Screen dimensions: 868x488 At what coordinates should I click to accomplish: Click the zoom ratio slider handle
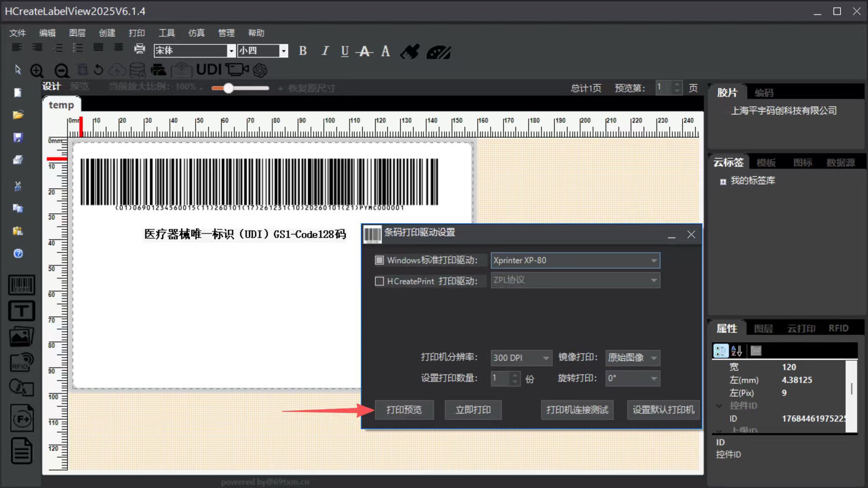pyautogui.click(x=229, y=88)
